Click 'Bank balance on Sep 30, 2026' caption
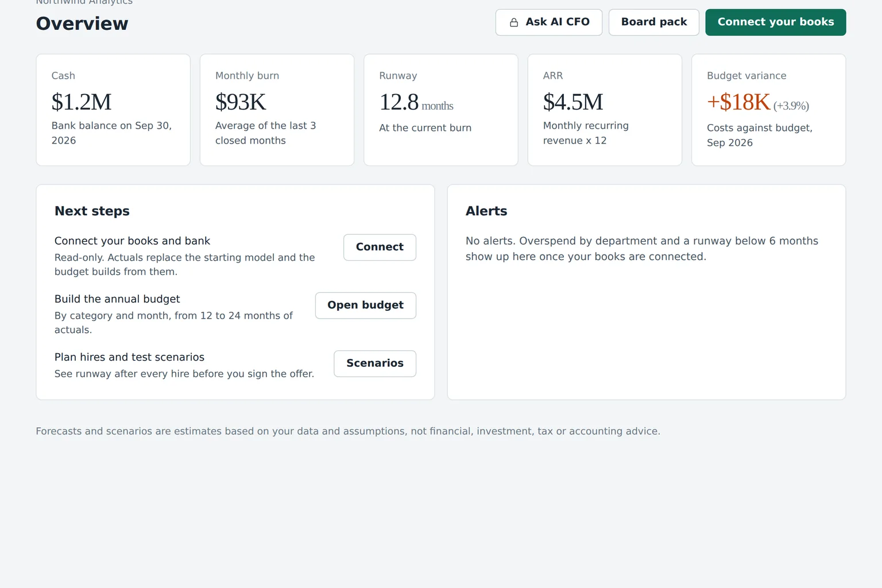The height and width of the screenshot is (588, 882). 112,133
